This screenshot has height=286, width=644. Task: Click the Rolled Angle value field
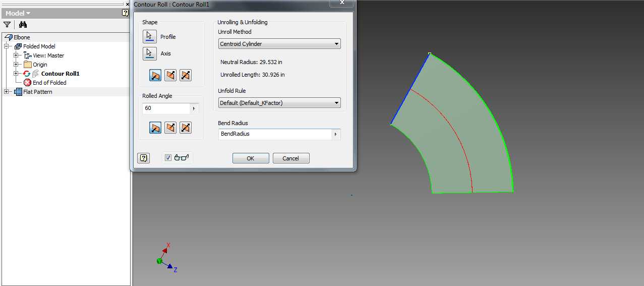(166, 108)
